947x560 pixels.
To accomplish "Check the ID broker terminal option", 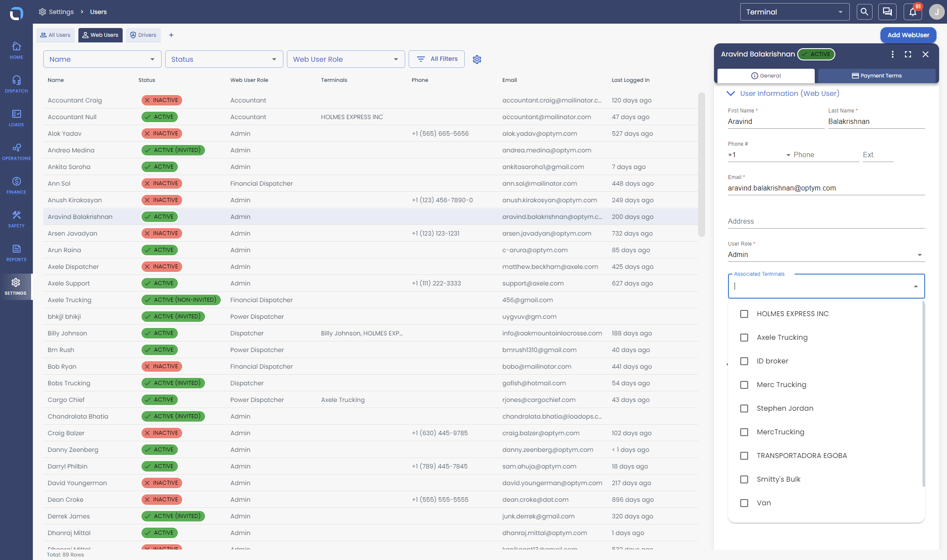I will point(744,361).
